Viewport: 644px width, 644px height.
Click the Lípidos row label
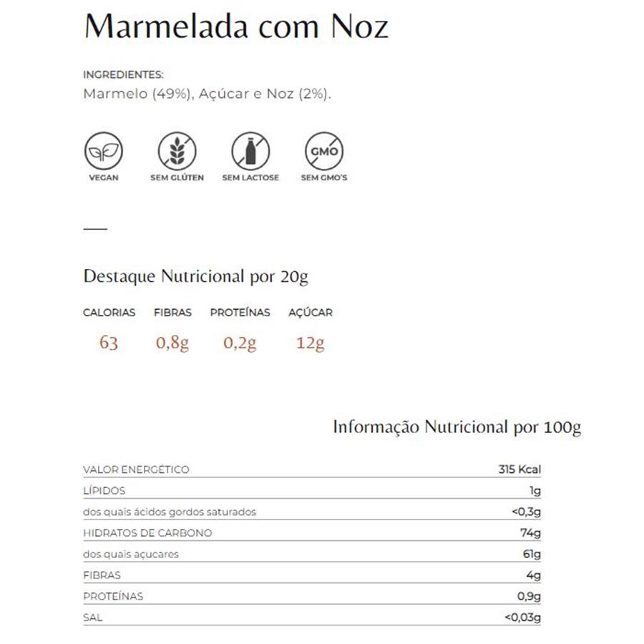click(x=104, y=491)
